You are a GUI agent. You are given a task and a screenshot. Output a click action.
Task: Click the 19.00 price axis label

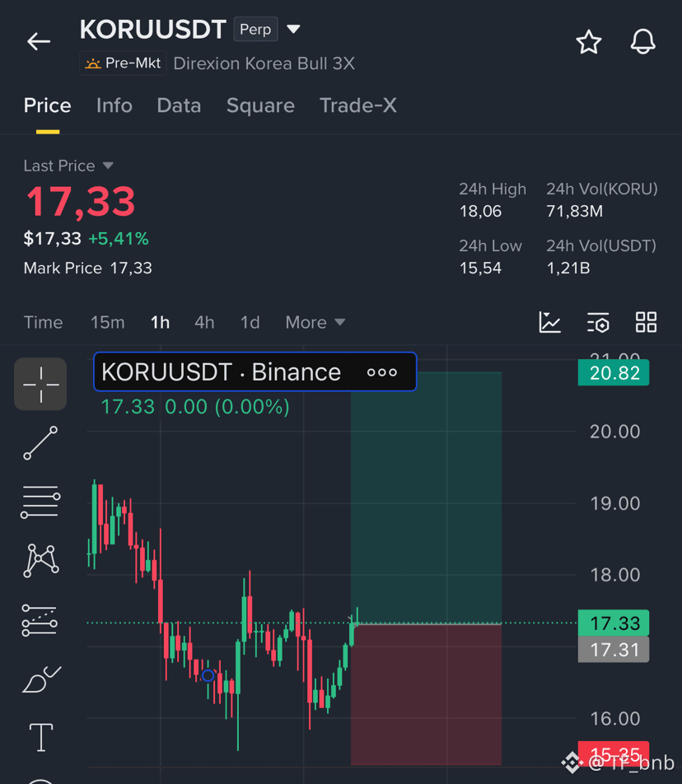click(x=614, y=503)
